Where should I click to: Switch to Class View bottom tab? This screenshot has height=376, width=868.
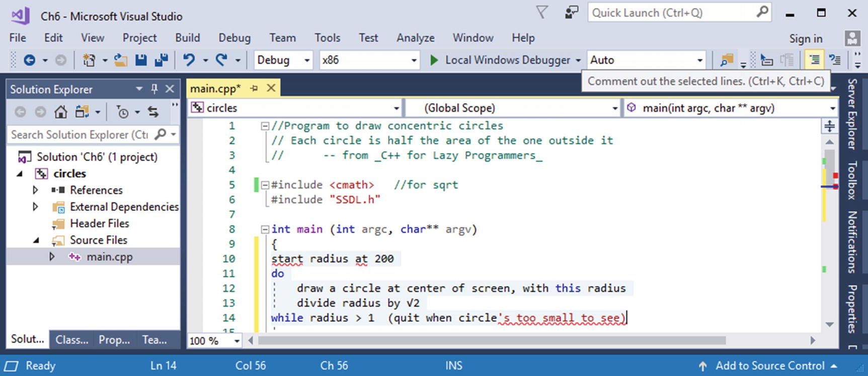72,340
